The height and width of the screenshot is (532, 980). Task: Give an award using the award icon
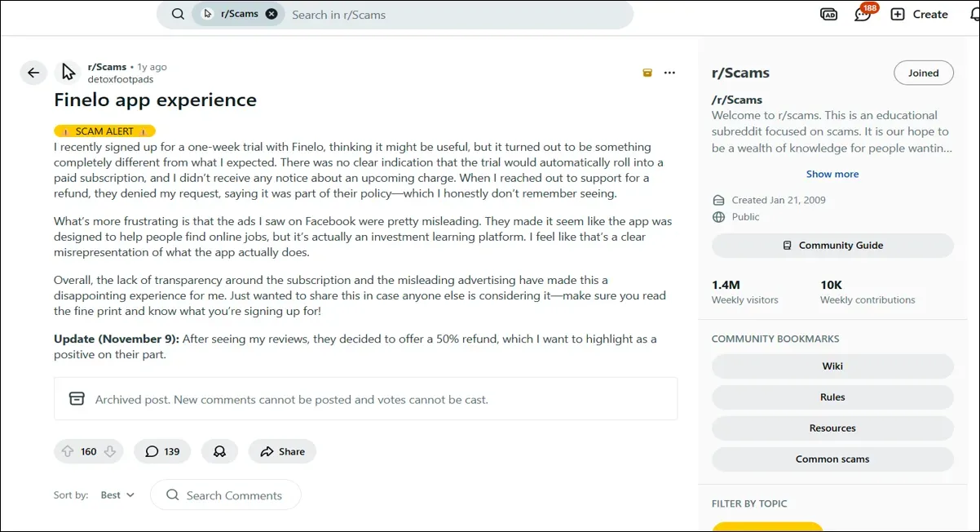click(219, 451)
